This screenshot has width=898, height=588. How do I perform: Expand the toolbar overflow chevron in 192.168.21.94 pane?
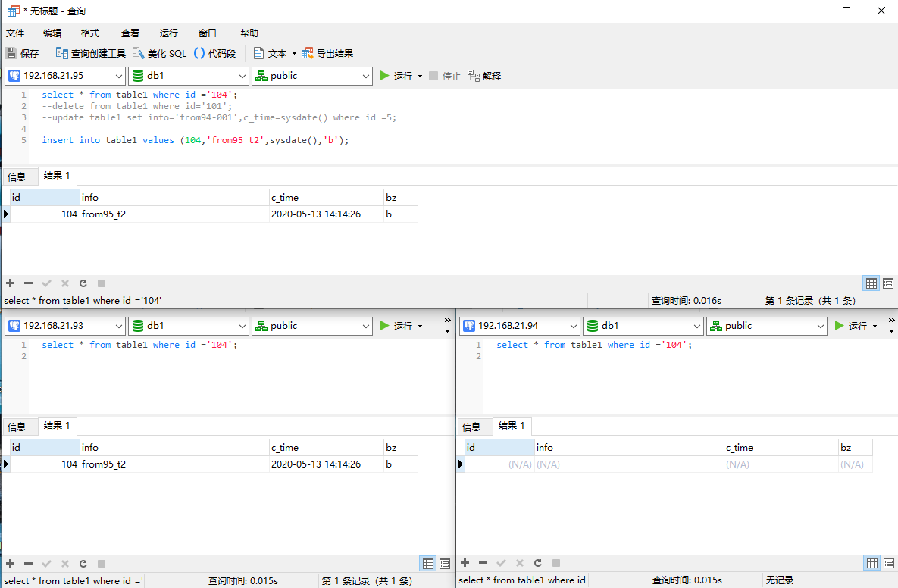[892, 321]
